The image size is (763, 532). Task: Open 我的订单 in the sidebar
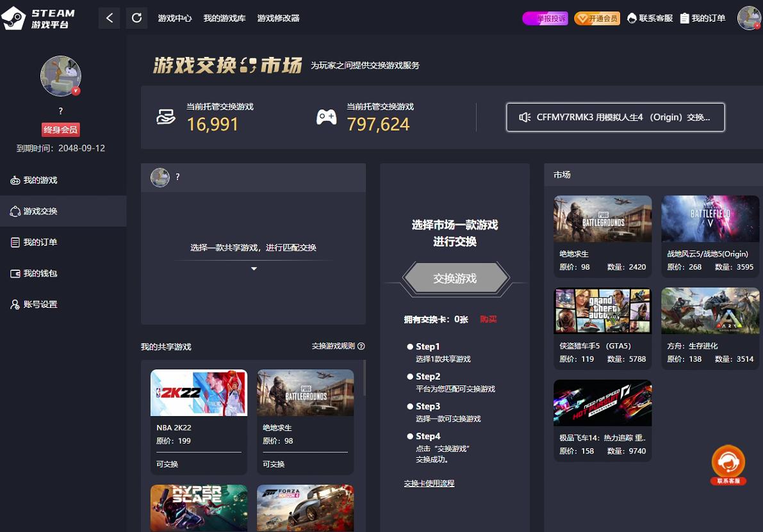coord(63,242)
